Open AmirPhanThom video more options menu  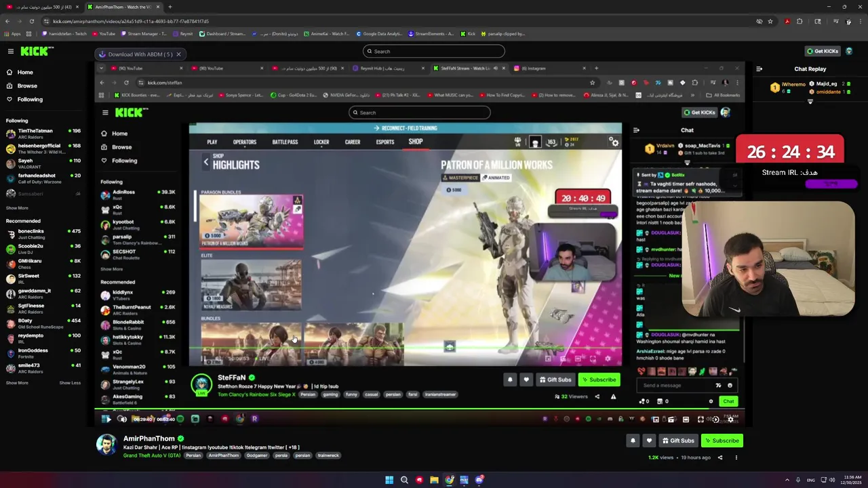[x=736, y=457]
